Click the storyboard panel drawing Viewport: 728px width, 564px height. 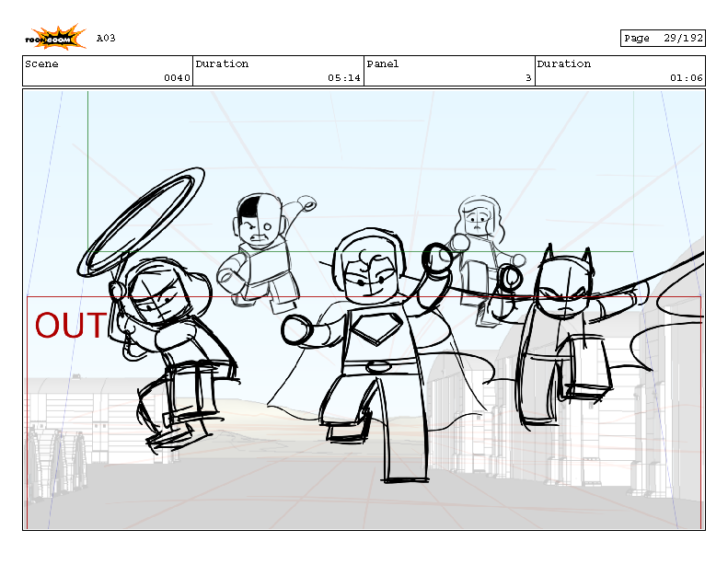coord(364,310)
